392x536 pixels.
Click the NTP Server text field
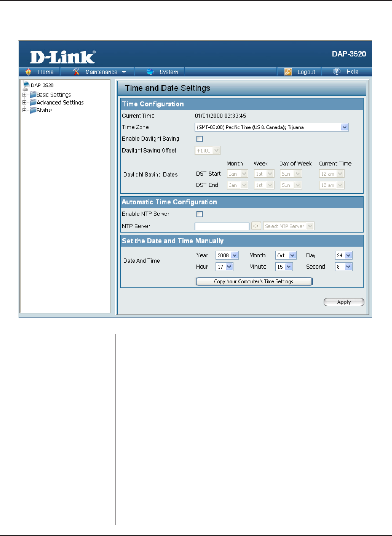(x=222, y=226)
